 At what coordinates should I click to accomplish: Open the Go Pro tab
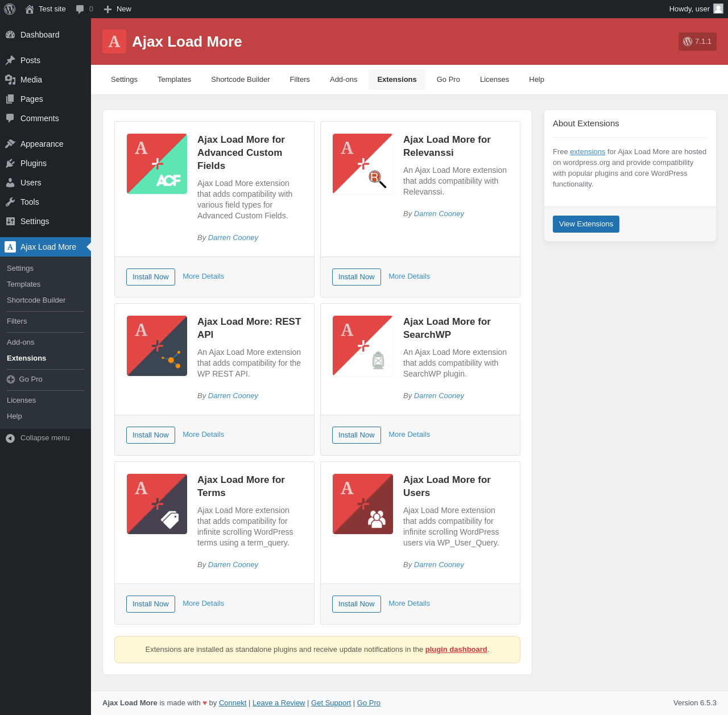click(448, 80)
